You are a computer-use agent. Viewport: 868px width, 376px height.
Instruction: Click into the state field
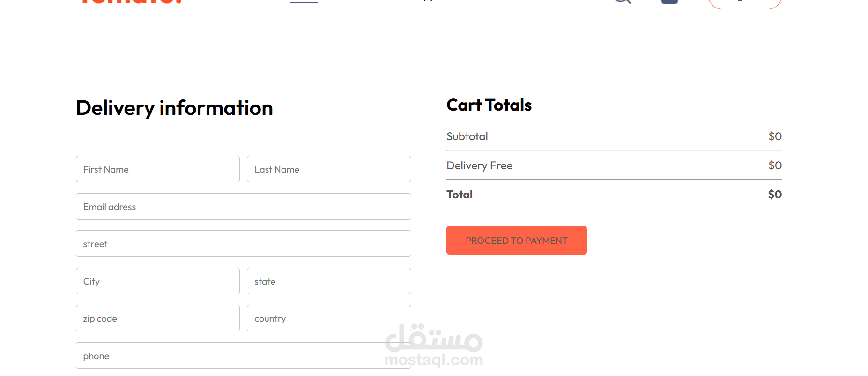[x=329, y=281]
